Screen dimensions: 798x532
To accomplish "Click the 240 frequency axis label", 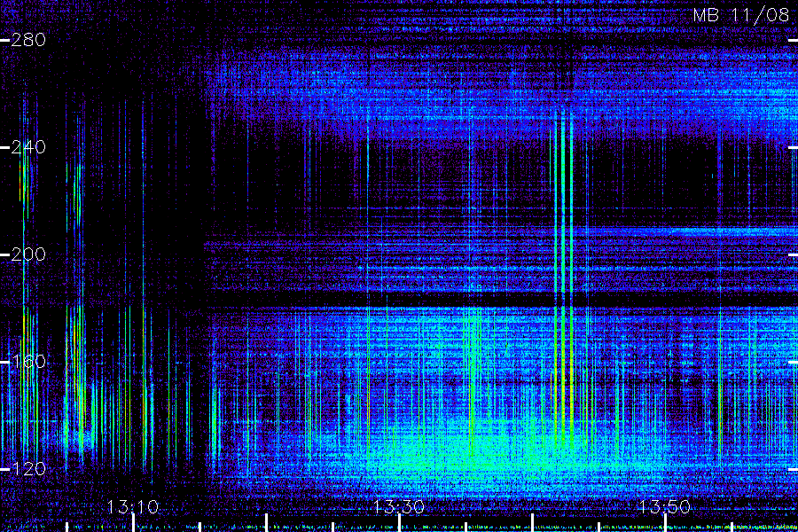I will click(x=28, y=147).
